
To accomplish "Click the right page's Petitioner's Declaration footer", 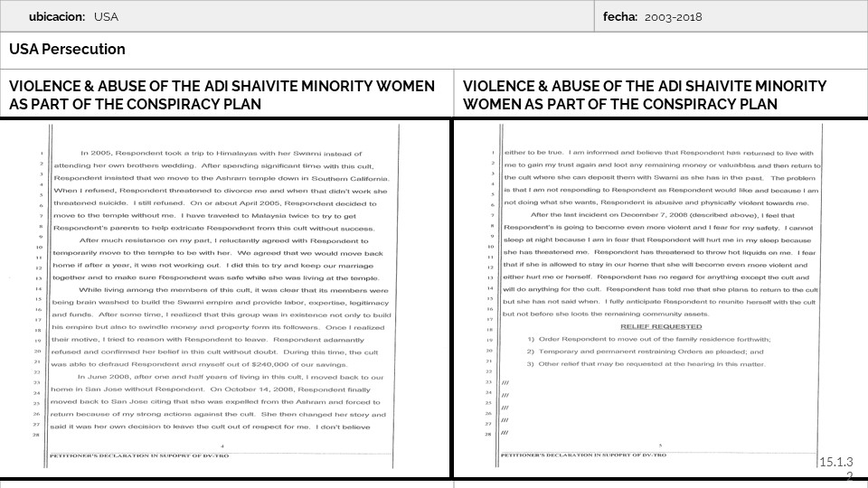I will (x=582, y=455).
